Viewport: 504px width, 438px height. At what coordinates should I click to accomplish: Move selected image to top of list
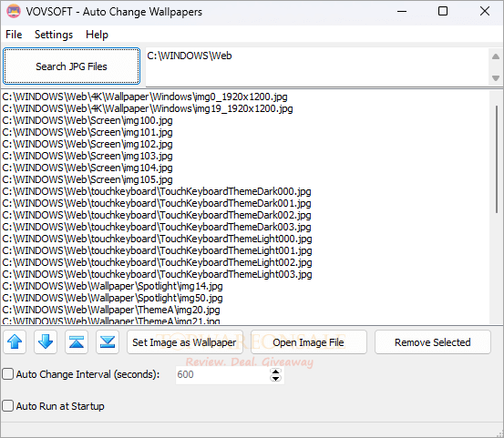pos(77,342)
